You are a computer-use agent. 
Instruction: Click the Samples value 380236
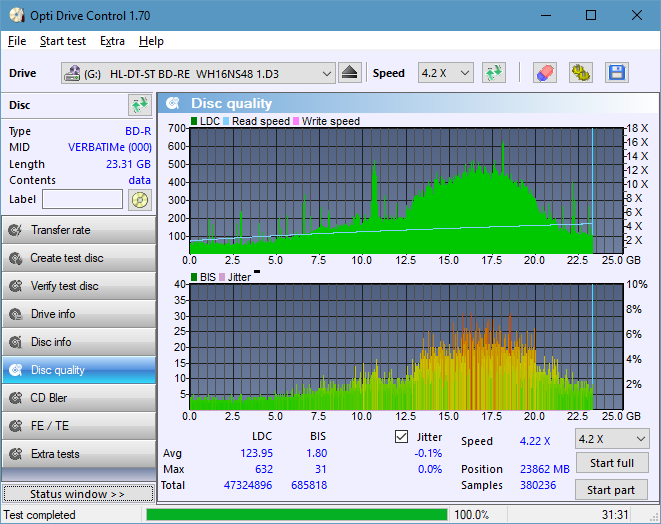coord(538,485)
